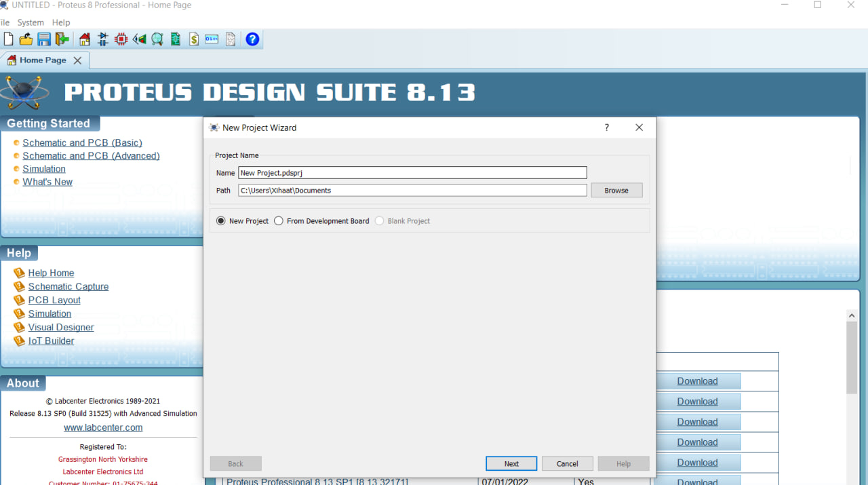Open Schematic Capture from the toolbar
Screen dimensions: 868x485
point(103,39)
